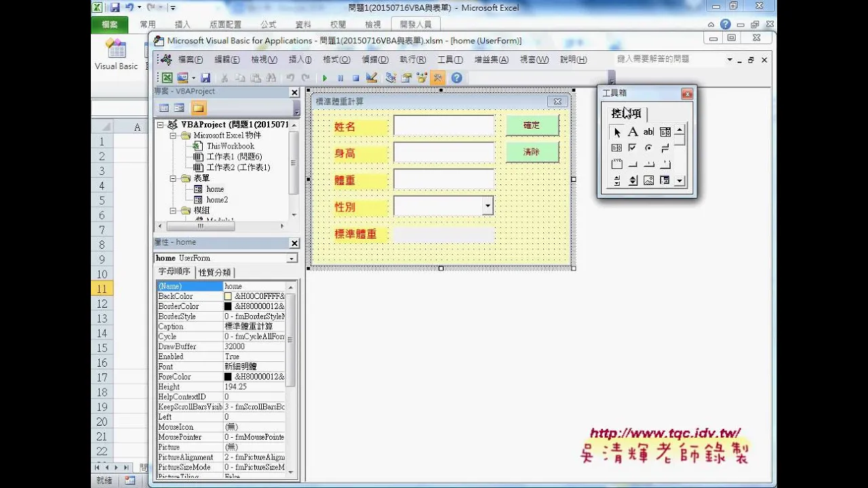Collapse the Microsoft Excel 物件 folder
Viewport: 868px width, 488px height.
[x=173, y=136]
